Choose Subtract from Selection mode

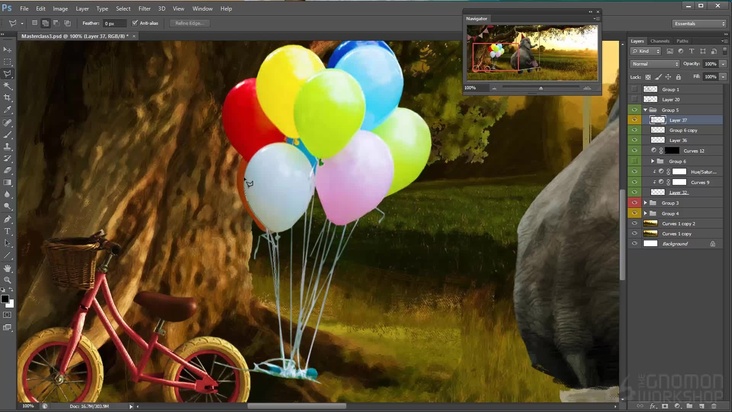tap(56, 23)
